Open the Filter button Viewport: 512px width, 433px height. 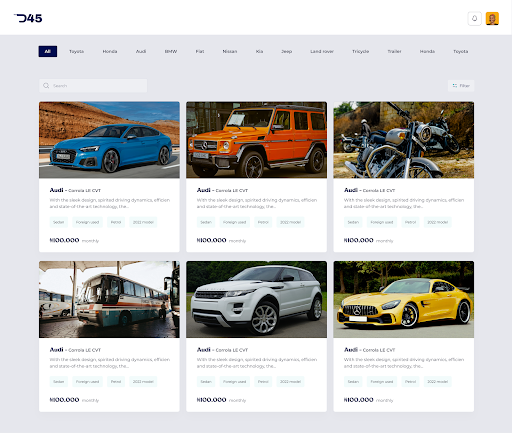pos(461,86)
